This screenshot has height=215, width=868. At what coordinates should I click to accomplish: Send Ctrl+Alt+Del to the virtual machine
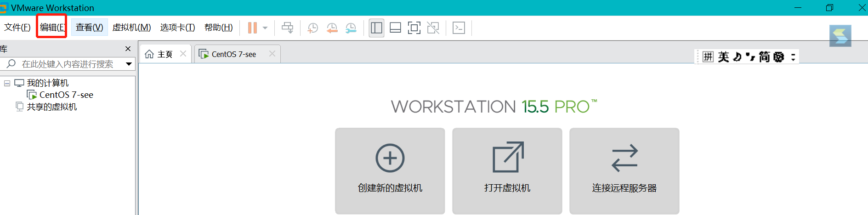point(288,28)
